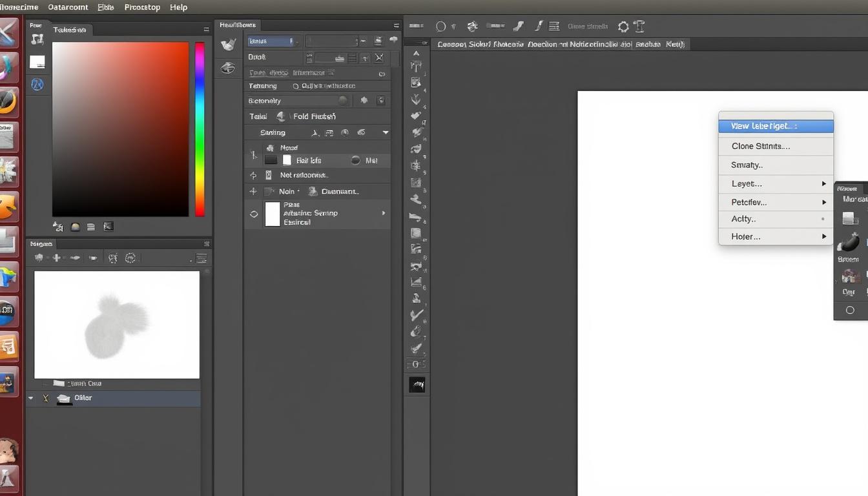The width and height of the screenshot is (868, 496).
Task: Toggle the radio button in the right brushes panel
Action: 849,310
